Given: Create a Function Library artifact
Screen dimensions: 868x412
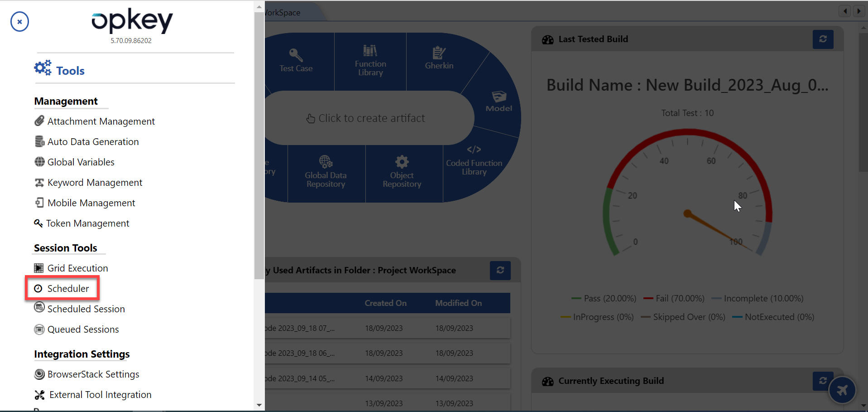Looking at the screenshot, I should (x=370, y=61).
